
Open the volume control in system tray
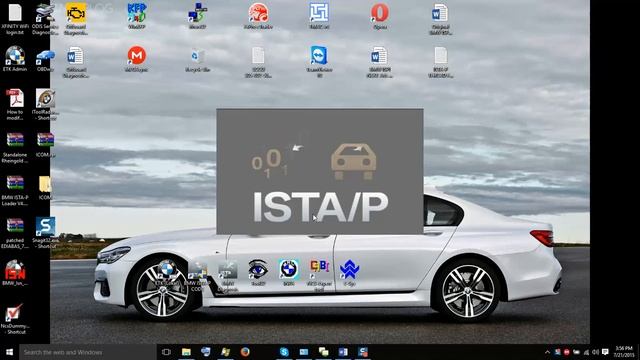[x=596, y=352]
